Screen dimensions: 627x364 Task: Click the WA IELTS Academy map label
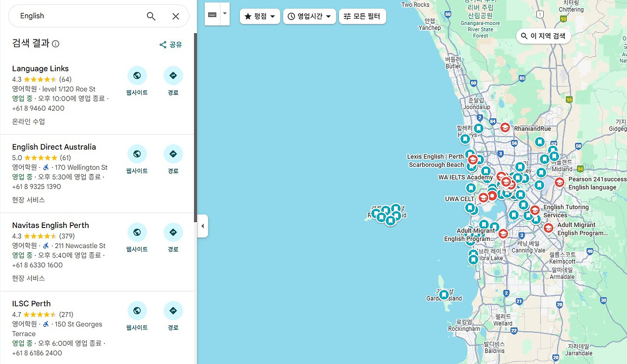tap(465, 177)
